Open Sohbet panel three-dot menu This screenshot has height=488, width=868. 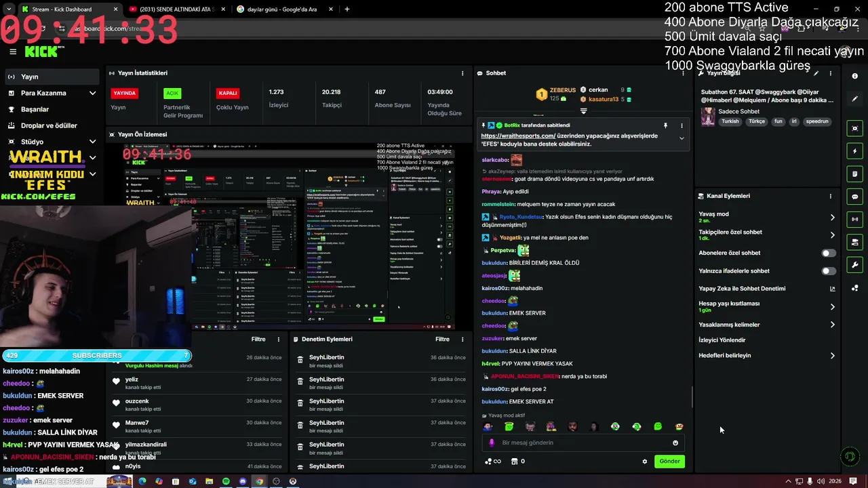(682, 73)
